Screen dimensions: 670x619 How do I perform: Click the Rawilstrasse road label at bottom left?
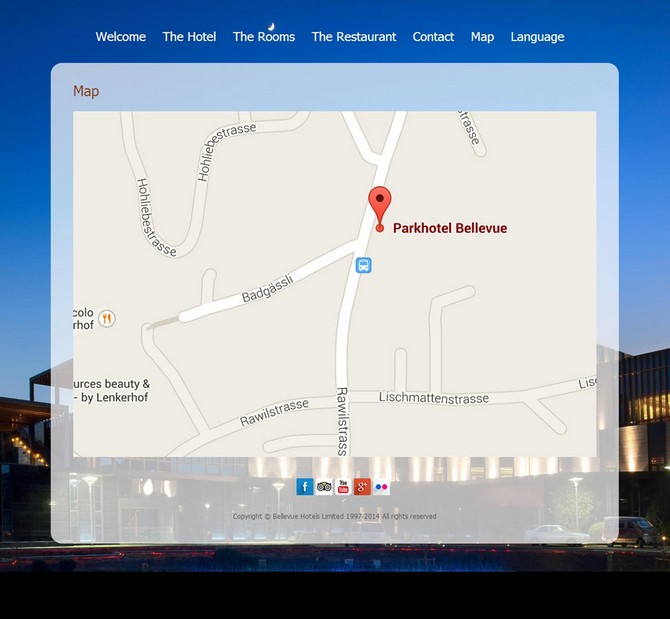click(x=274, y=413)
